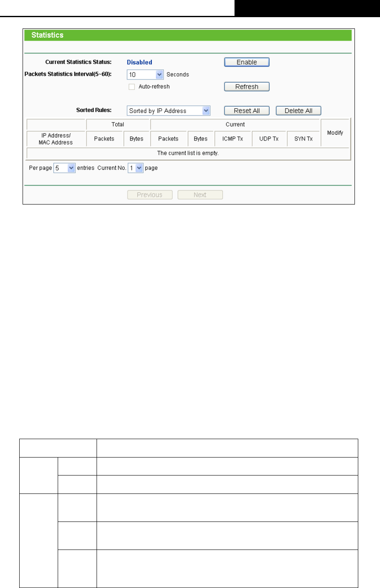This screenshot has height=588, width=380.
Task: Click the Total column group header
Action: click(x=118, y=125)
